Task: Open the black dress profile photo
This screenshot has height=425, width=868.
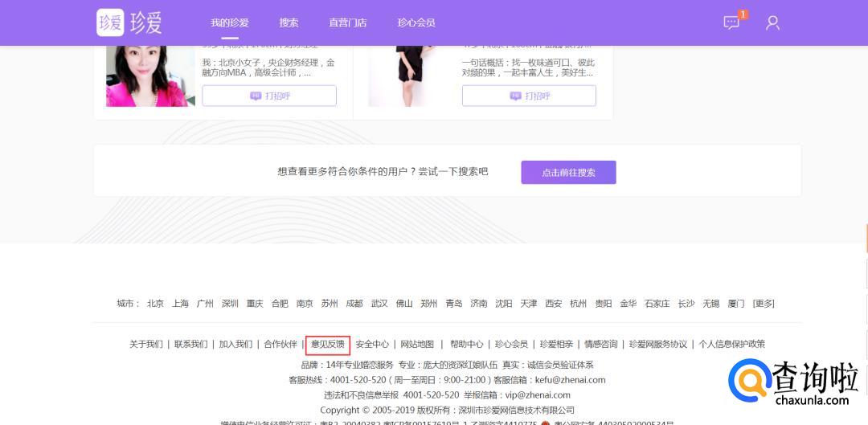Action: 410,76
